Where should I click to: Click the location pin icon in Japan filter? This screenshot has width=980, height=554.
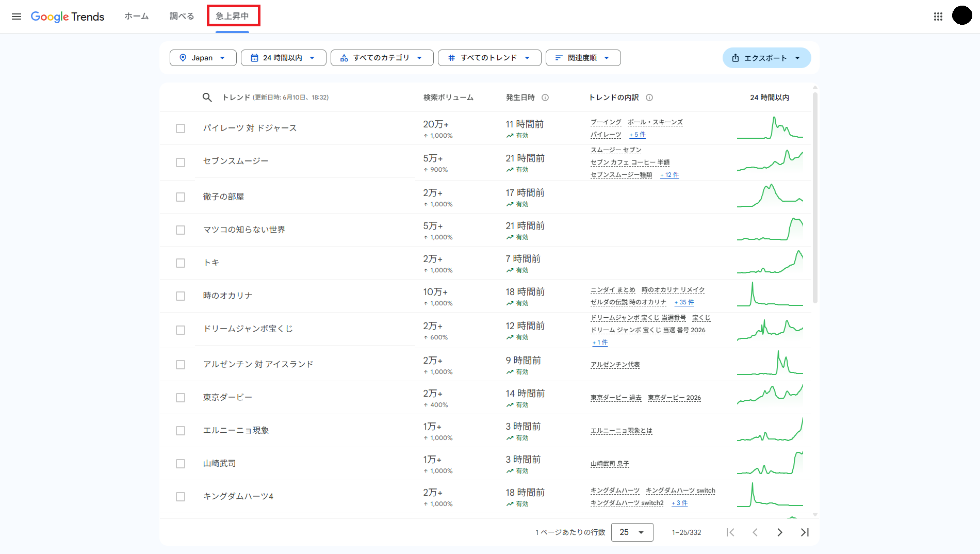(183, 58)
